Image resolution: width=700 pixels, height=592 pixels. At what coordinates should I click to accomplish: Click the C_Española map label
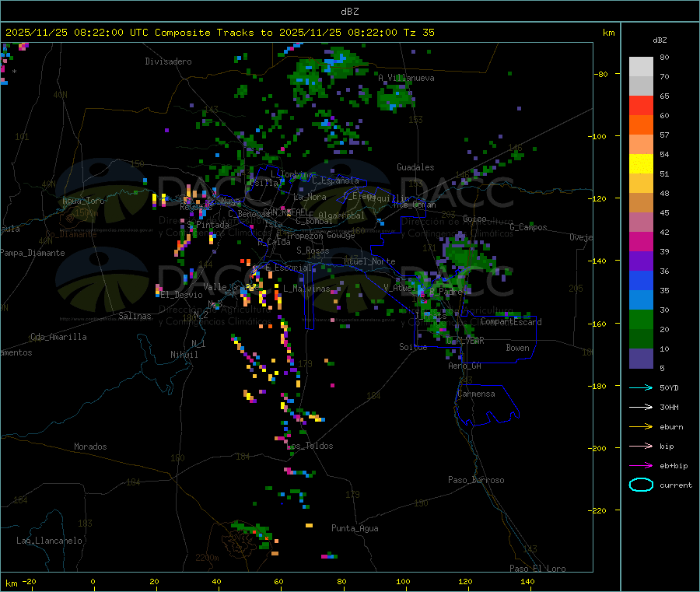click(335, 180)
